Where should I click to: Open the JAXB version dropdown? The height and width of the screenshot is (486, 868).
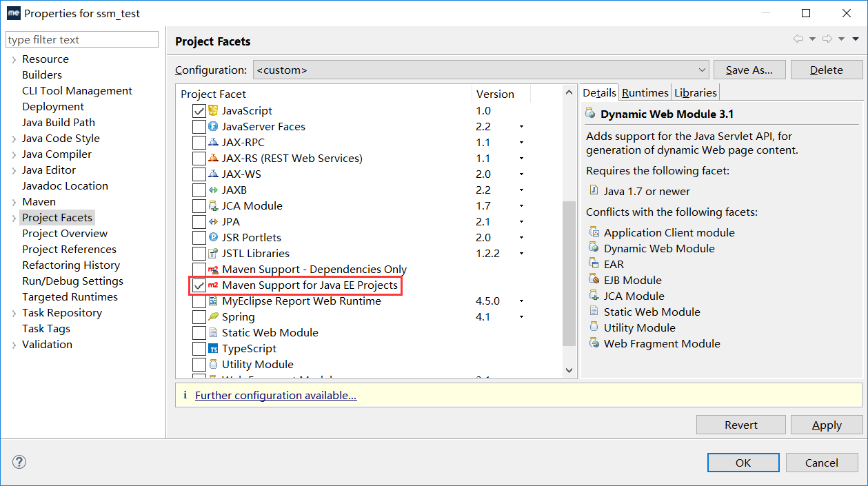tap(521, 190)
